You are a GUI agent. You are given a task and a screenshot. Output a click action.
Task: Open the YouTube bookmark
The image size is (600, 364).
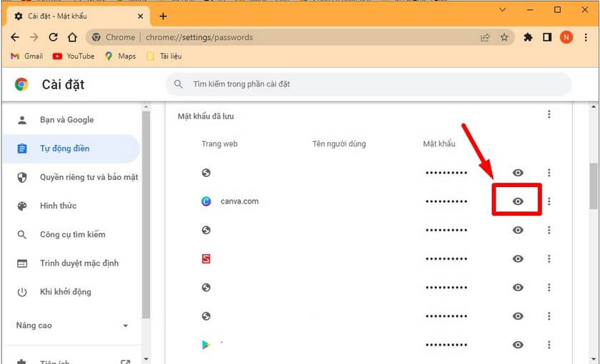pyautogui.click(x=74, y=56)
